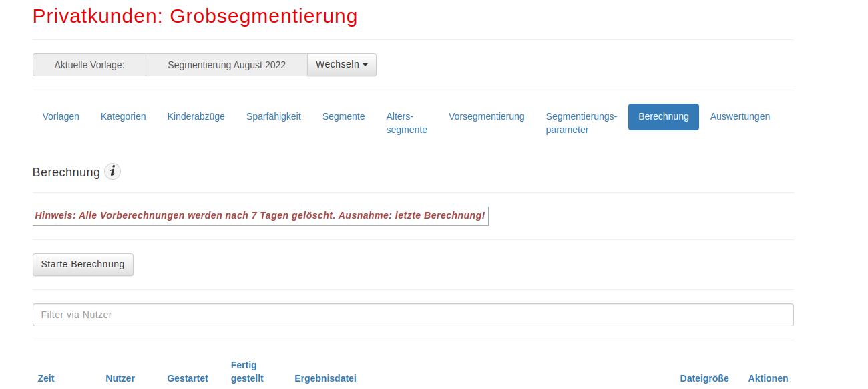Switch to the Vorlagen tab
The image size is (868, 389).
[61, 116]
